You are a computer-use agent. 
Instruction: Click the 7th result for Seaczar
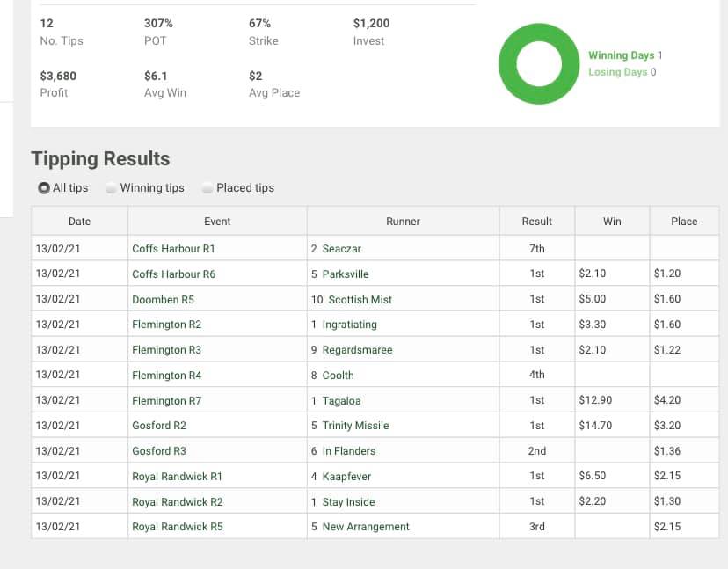[x=537, y=249]
